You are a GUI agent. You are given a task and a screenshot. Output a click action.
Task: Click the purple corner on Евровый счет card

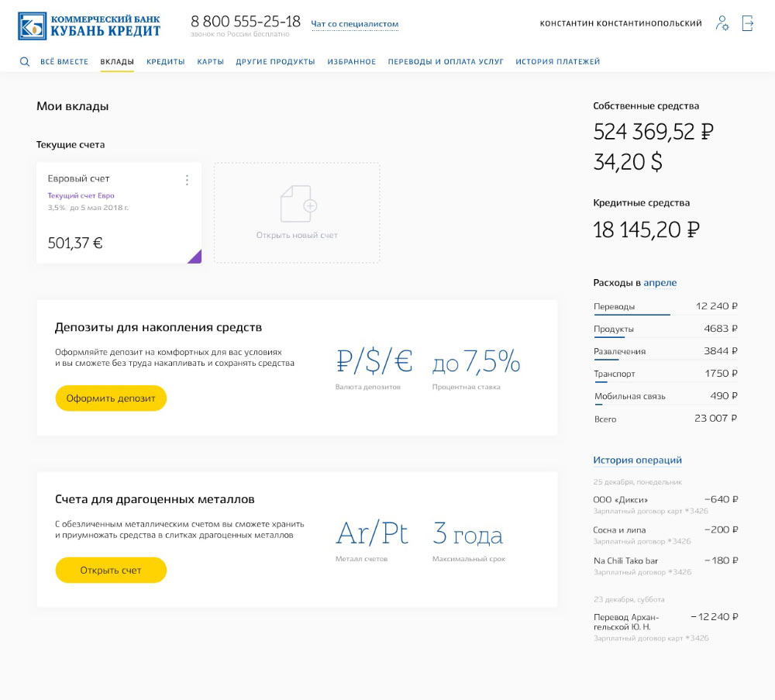click(195, 257)
